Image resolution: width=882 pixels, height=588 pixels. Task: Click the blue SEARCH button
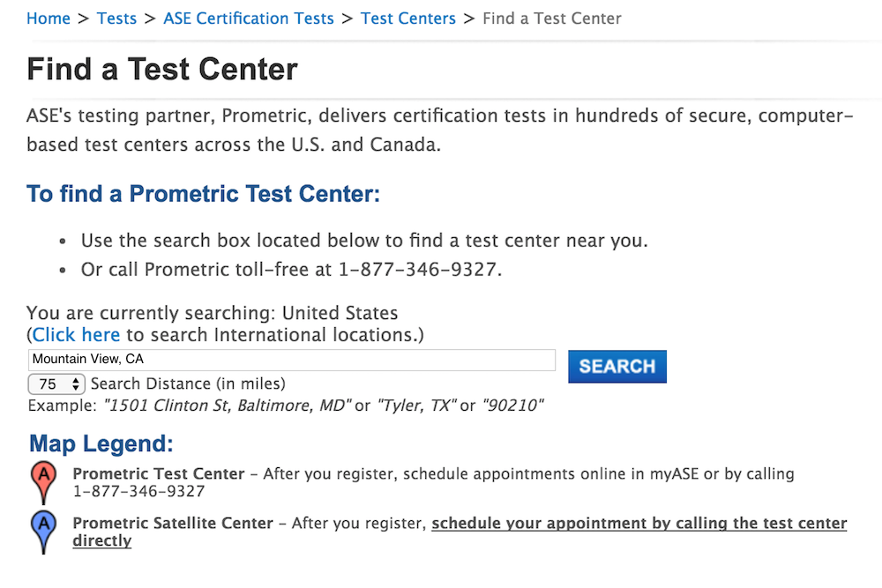click(x=617, y=367)
